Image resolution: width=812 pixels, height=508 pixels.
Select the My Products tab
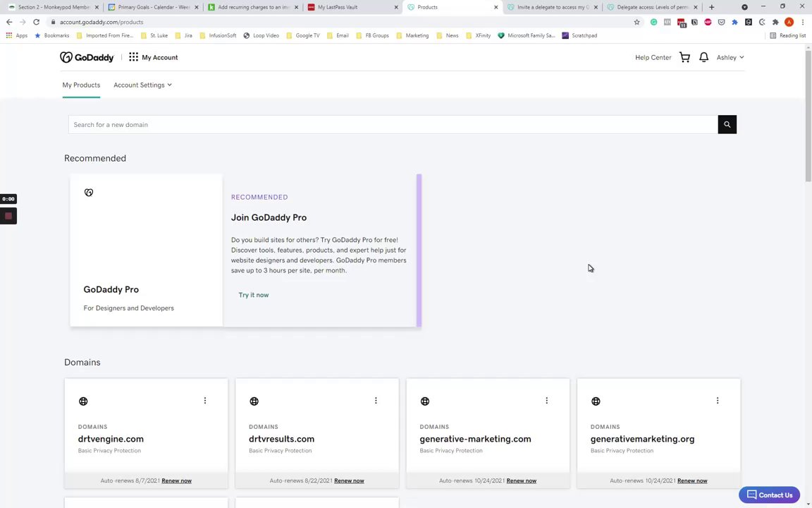click(x=81, y=85)
